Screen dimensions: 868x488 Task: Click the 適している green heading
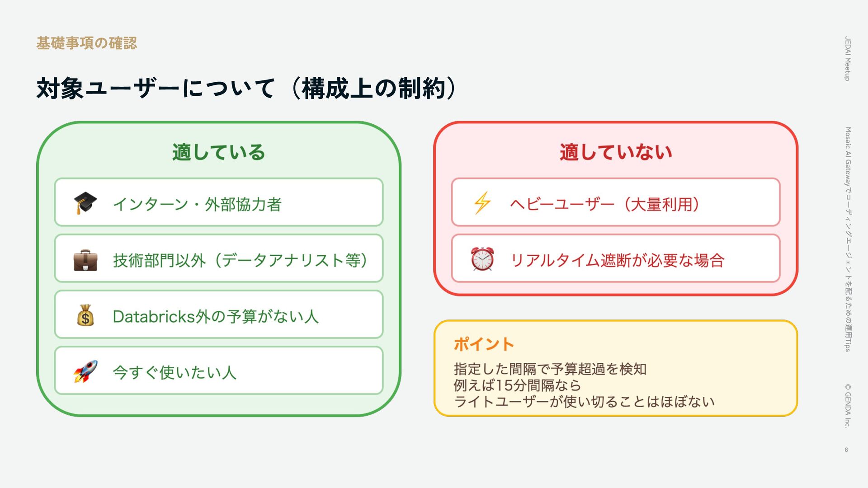click(x=218, y=152)
